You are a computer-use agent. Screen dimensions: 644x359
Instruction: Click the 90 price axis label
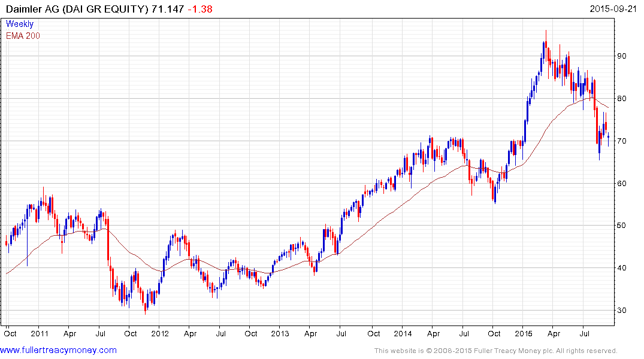(622, 56)
